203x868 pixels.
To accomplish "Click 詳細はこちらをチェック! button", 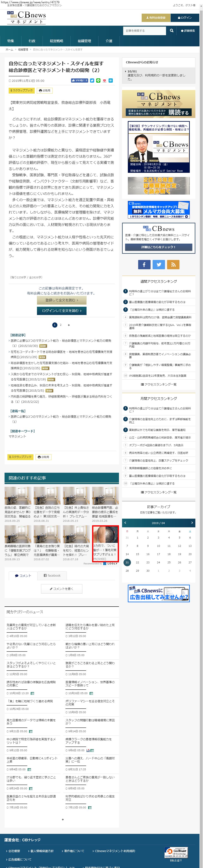I will point(159,247).
